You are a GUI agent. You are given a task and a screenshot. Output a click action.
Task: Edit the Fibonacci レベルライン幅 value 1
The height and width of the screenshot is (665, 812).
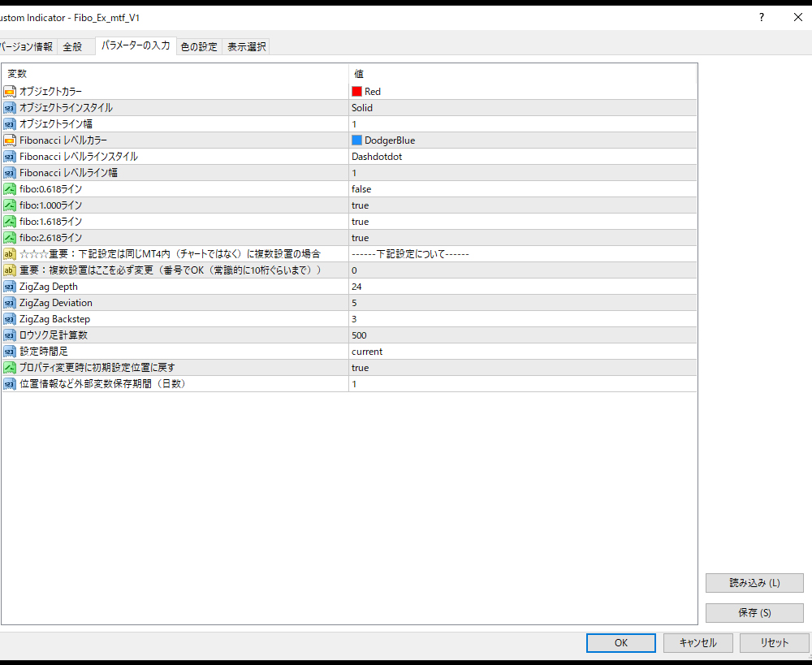(x=522, y=173)
